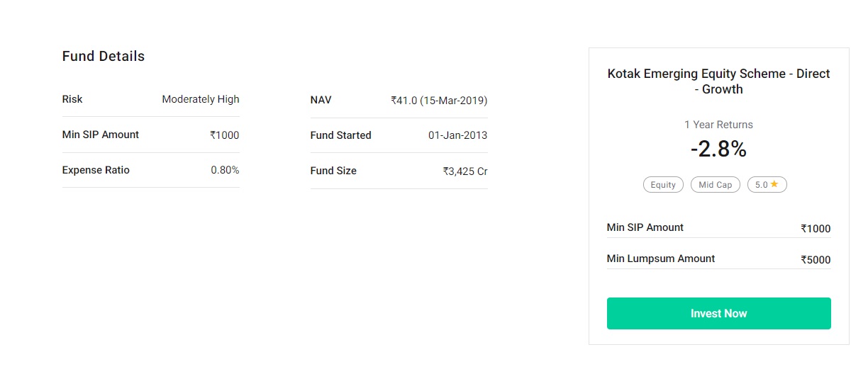Image resolution: width=868 pixels, height=391 pixels.
Task: Click the Mid Cap tag
Action: (x=715, y=185)
